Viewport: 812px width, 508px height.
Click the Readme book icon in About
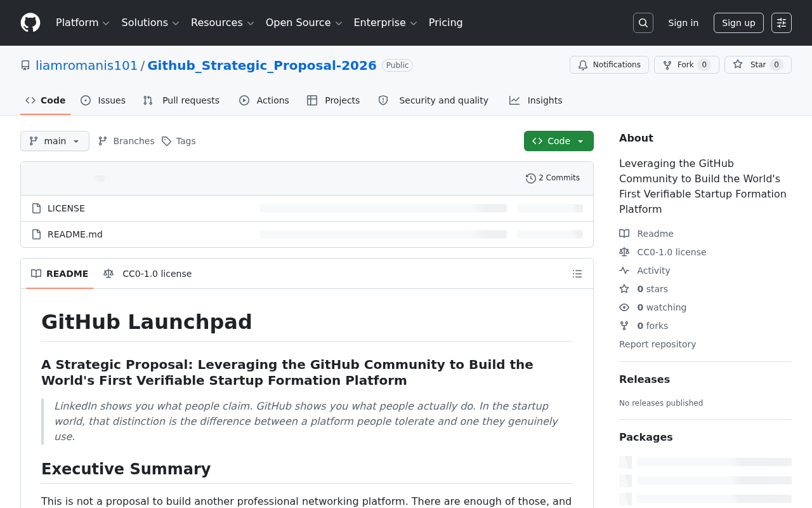click(624, 234)
